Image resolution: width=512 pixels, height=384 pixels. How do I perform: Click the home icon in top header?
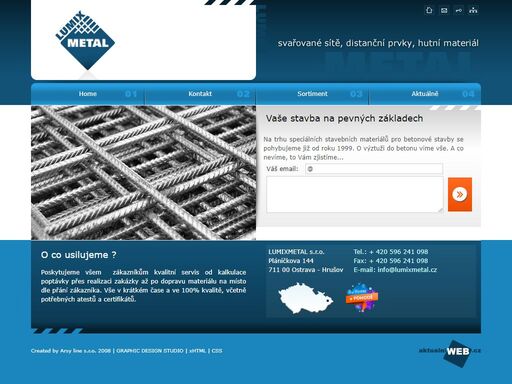[x=429, y=10]
